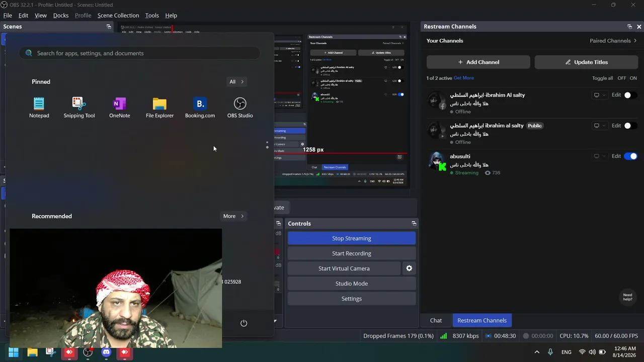Launch Booking.com pinned app

coord(200,108)
